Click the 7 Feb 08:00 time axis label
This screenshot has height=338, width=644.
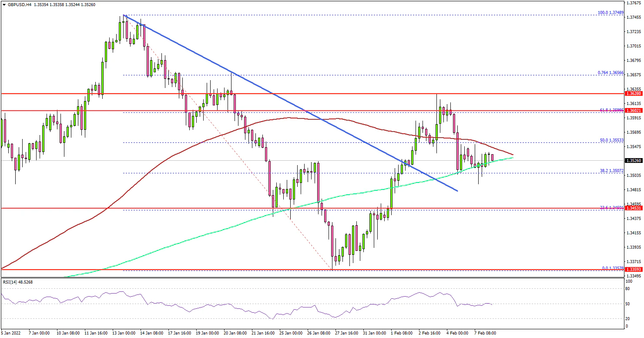point(486,333)
